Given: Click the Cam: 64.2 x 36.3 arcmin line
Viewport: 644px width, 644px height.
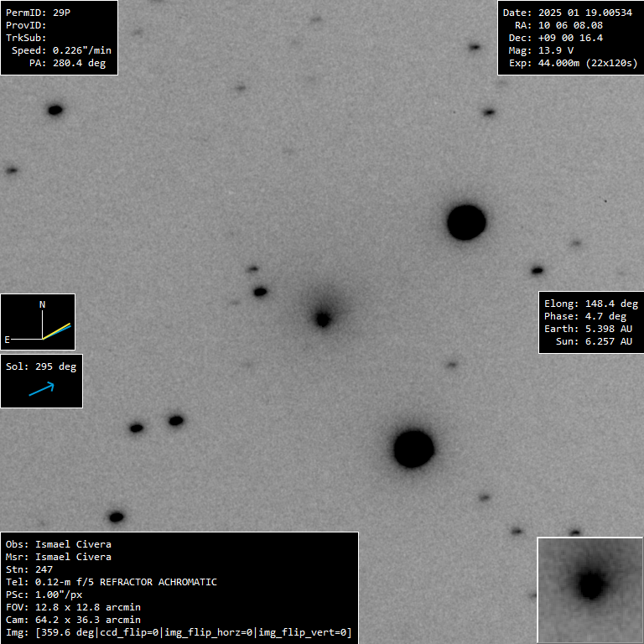Looking at the screenshot, I should (73, 621).
